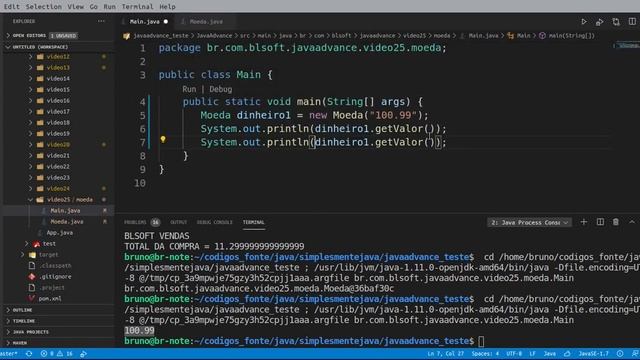
Task: Expand the Timeline section
Action: coord(59,321)
